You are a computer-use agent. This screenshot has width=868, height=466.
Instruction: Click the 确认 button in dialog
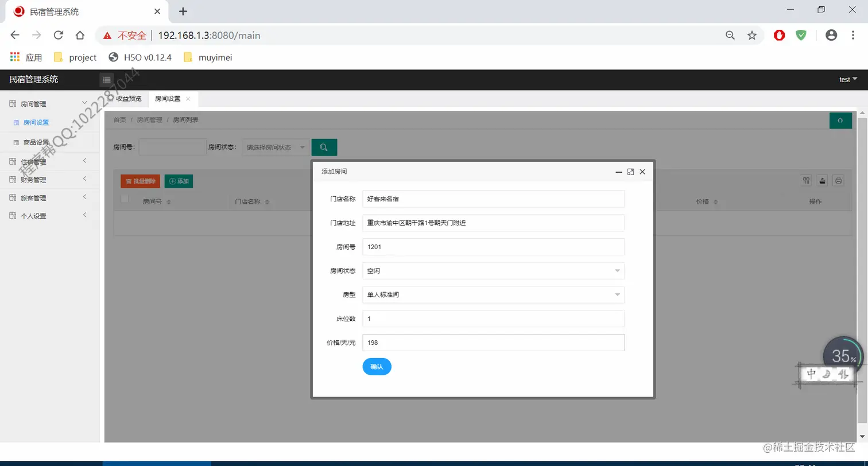[377, 367]
